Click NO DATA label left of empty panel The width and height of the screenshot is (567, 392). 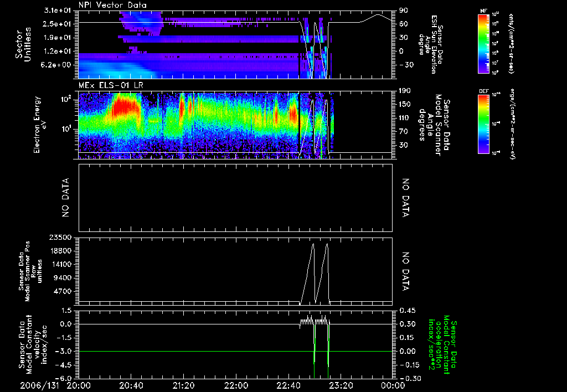(65, 198)
